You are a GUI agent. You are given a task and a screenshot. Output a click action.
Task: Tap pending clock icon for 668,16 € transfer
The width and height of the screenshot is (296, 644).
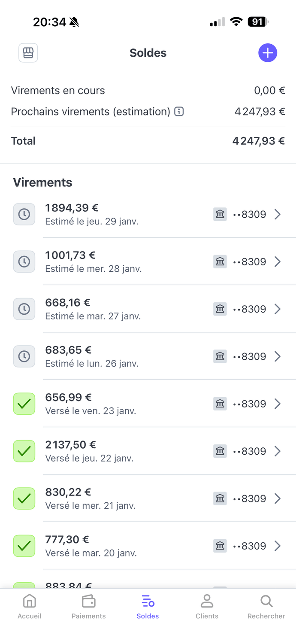(24, 309)
